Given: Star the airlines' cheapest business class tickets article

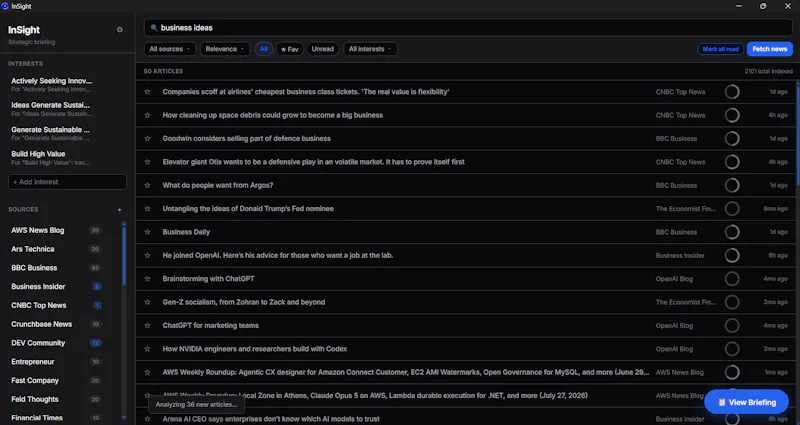Looking at the screenshot, I should [x=147, y=92].
